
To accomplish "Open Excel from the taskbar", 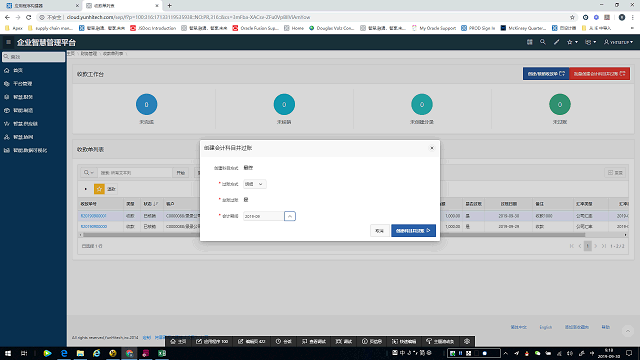I will [162, 353].
